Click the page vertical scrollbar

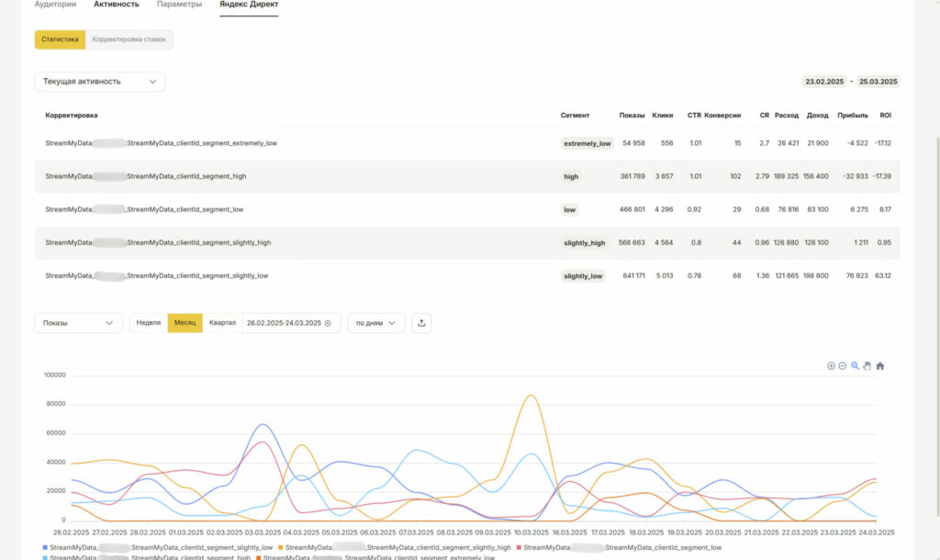coord(937,327)
